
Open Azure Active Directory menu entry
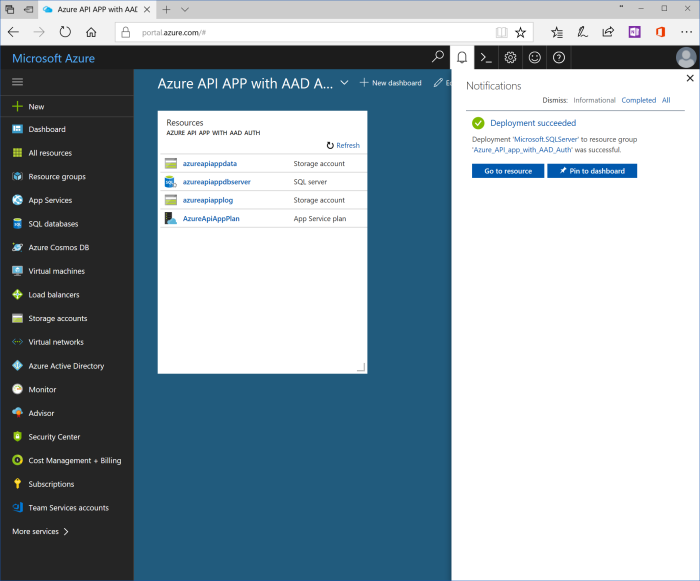click(x=67, y=366)
